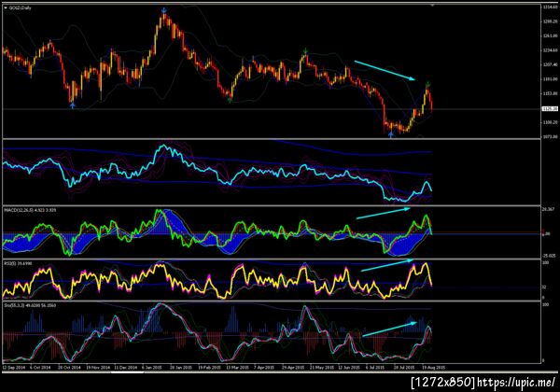Click the 12 Sep 2014 date label
This screenshot has height=392, width=560.
point(14,367)
